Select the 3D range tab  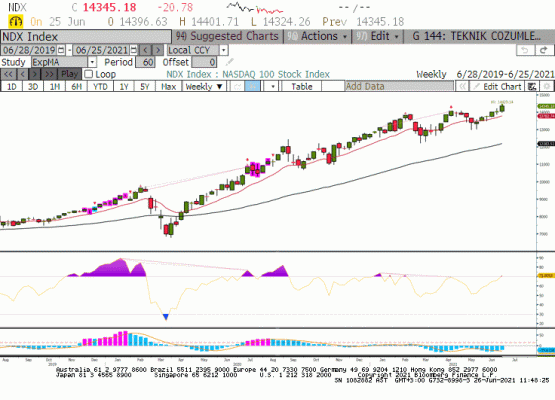33,86
